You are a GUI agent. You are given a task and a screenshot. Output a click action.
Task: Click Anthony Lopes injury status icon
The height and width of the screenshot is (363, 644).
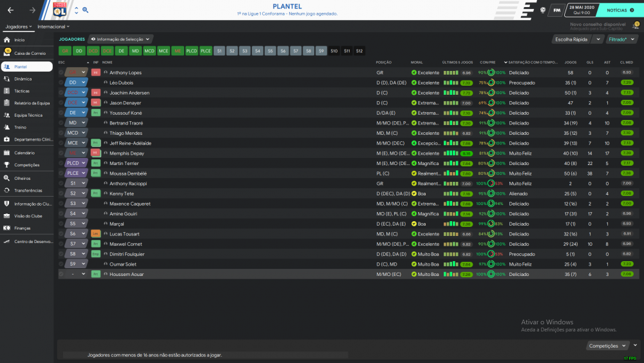click(x=96, y=72)
